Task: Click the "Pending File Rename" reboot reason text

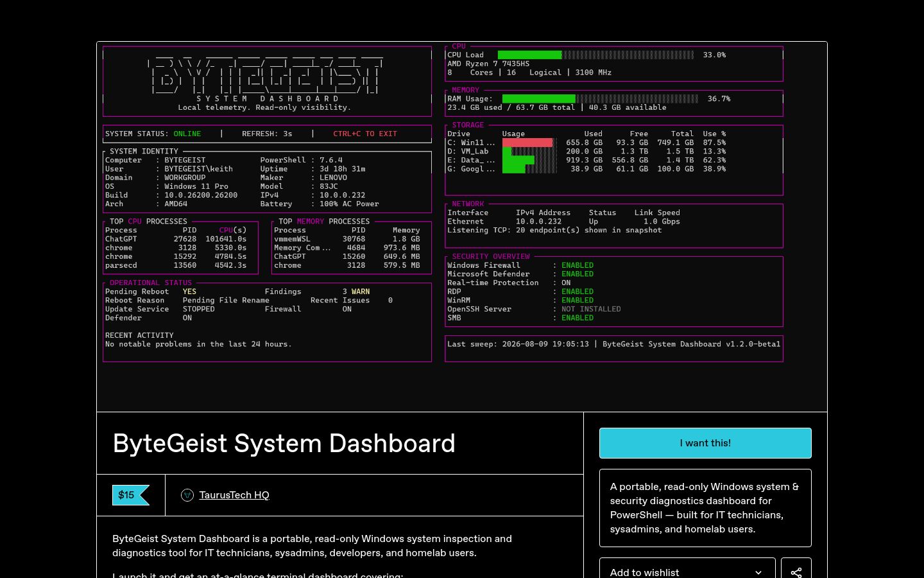Action: pos(226,301)
